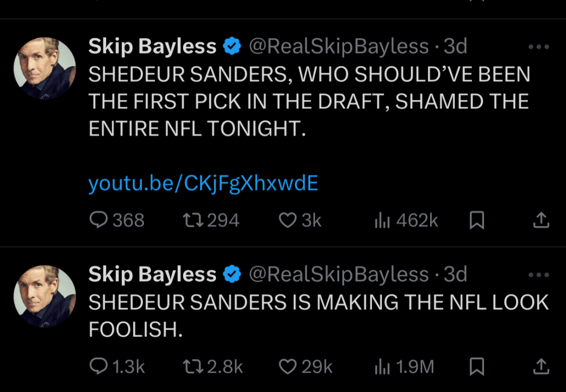
Task: Reply to the tweet with 1.3k comments
Action: pos(98,366)
